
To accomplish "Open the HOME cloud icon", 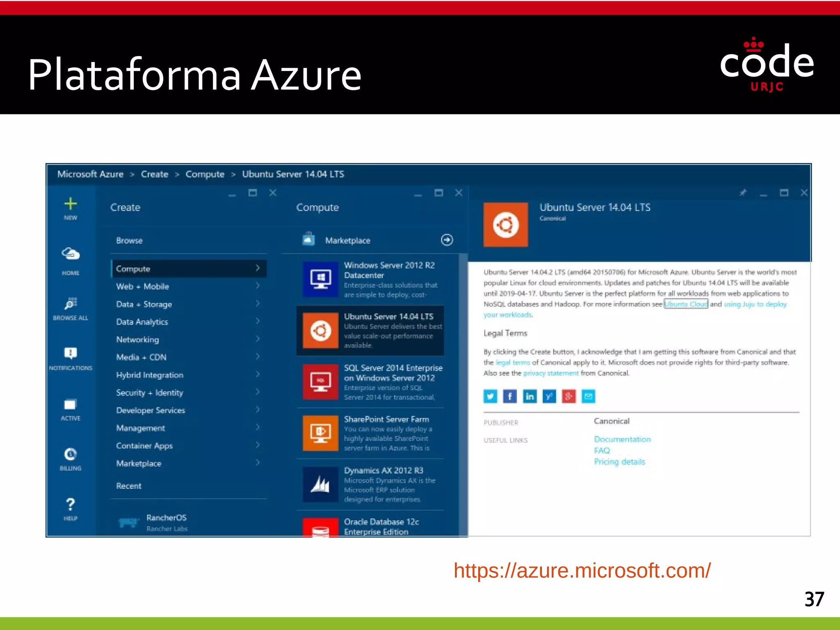I will [x=71, y=254].
